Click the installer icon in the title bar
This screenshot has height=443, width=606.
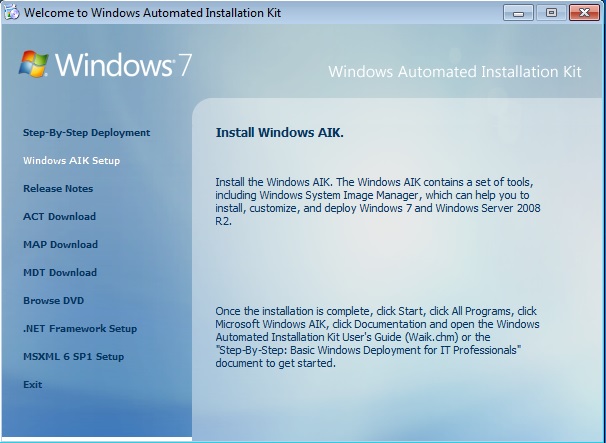pyautogui.click(x=12, y=12)
